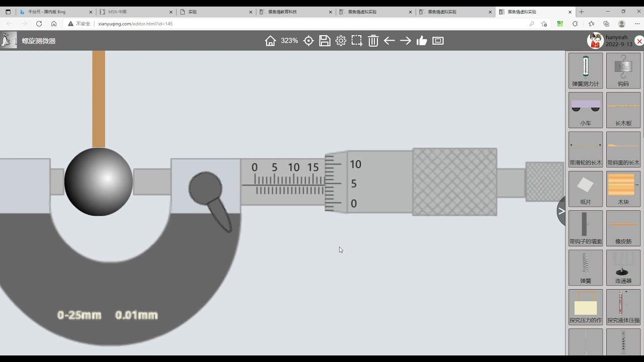This screenshot has height=362, width=644.
Task: Center view with the target icon
Action: pos(308,41)
